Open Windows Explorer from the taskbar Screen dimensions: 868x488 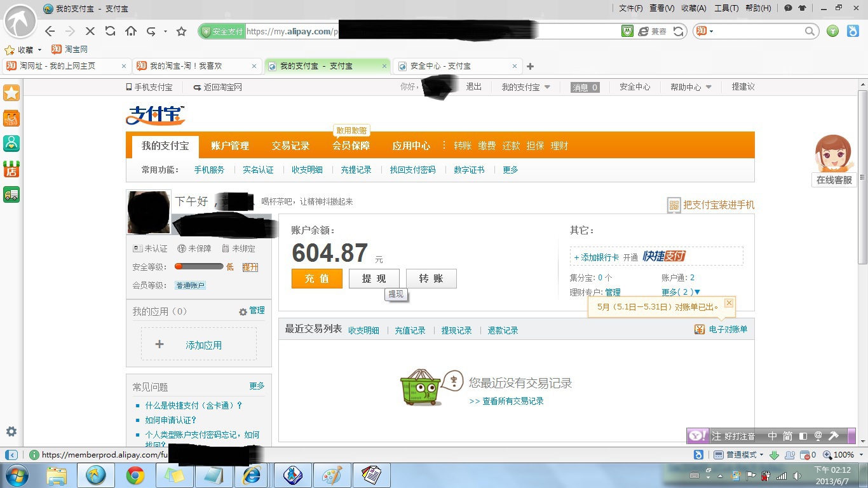[x=57, y=475]
